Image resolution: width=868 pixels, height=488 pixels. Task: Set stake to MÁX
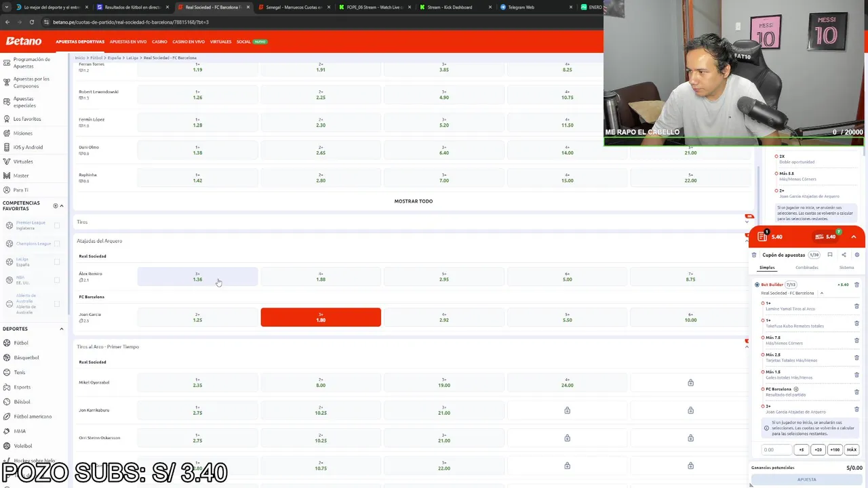coord(852,449)
